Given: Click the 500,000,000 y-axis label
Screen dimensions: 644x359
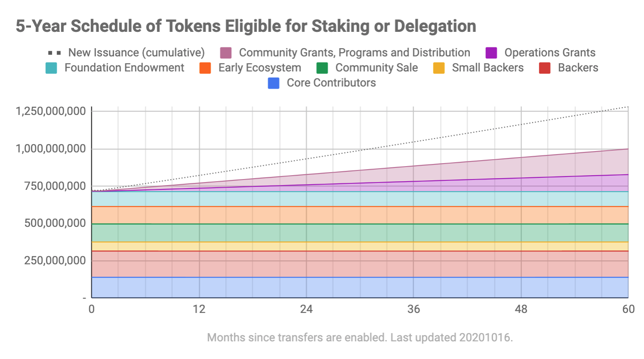Looking at the screenshot, I should (x=55, y=223).
